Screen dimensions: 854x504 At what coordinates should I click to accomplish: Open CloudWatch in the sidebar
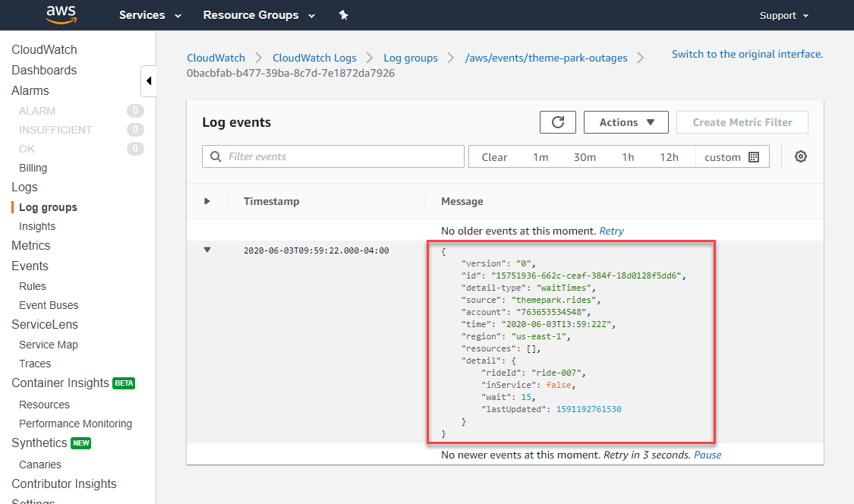point(44,49)
